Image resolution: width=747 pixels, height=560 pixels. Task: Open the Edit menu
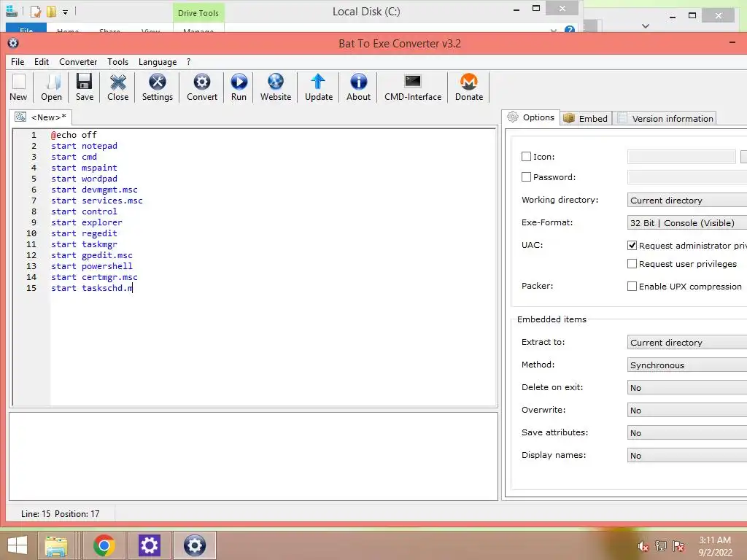pos(42,62)
